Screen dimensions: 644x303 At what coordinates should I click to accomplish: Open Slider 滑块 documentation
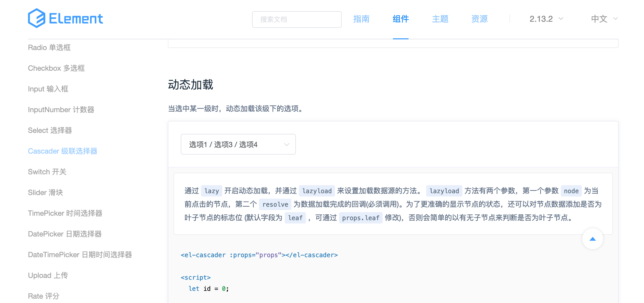45,192
